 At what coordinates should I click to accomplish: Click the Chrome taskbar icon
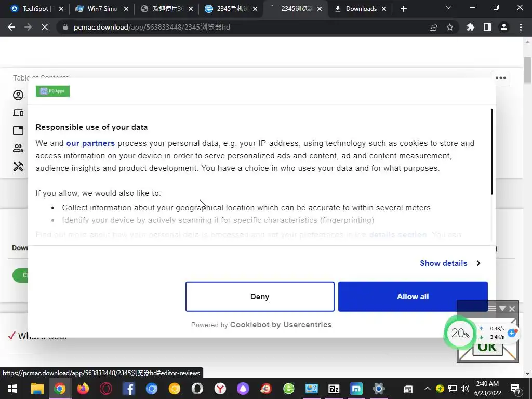(x=60, y=389)
